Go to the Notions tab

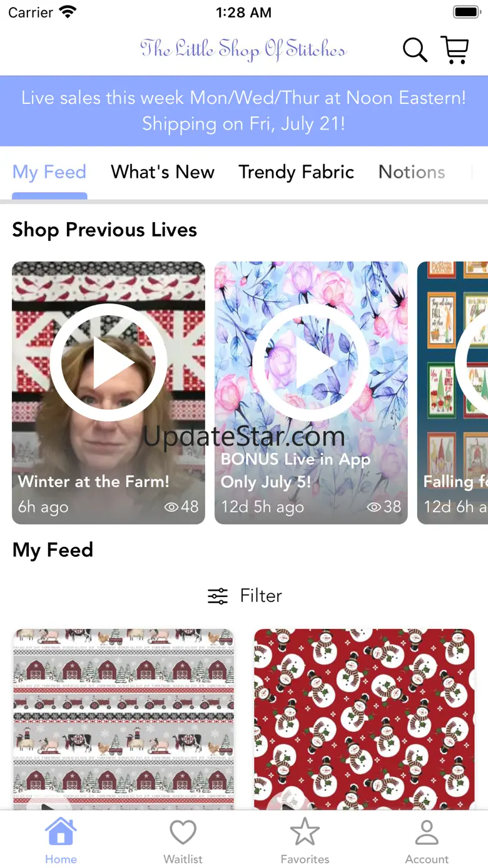click(x=412, y=172)
